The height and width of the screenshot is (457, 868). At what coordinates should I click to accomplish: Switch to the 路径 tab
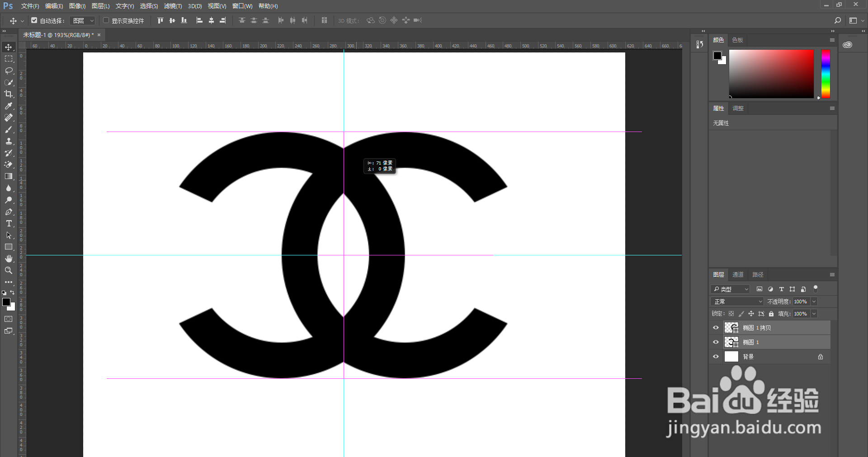click(758, 274)
